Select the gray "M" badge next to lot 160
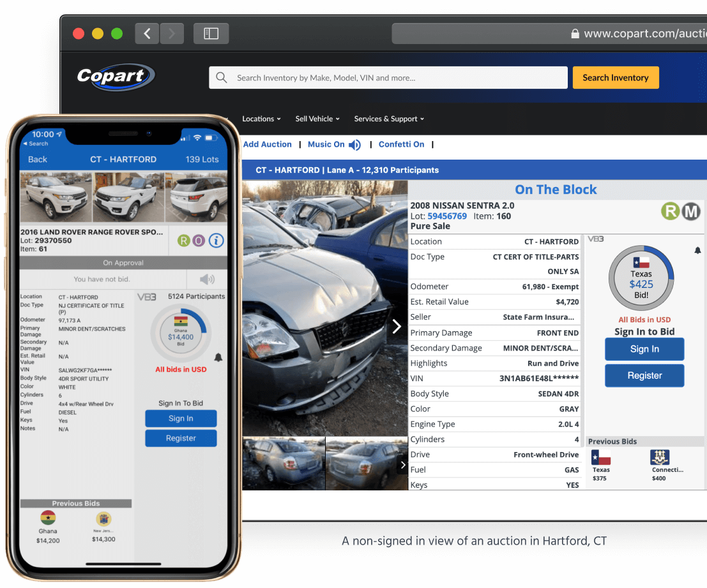Screen dimensions: 707x588 690,211
